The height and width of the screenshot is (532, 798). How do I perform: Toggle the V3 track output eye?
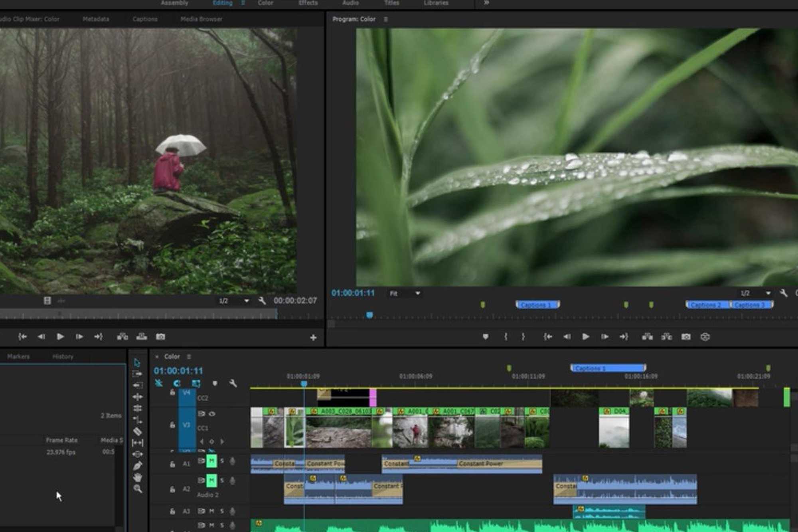212,414
